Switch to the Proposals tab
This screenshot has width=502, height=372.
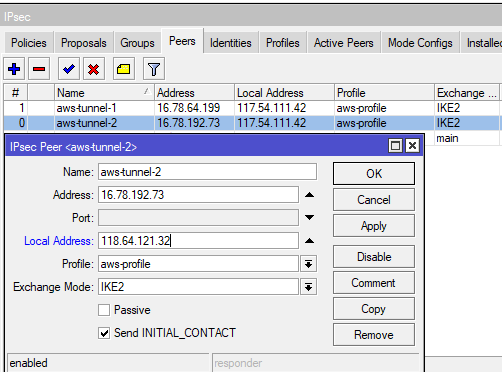[x=84, y=43]
